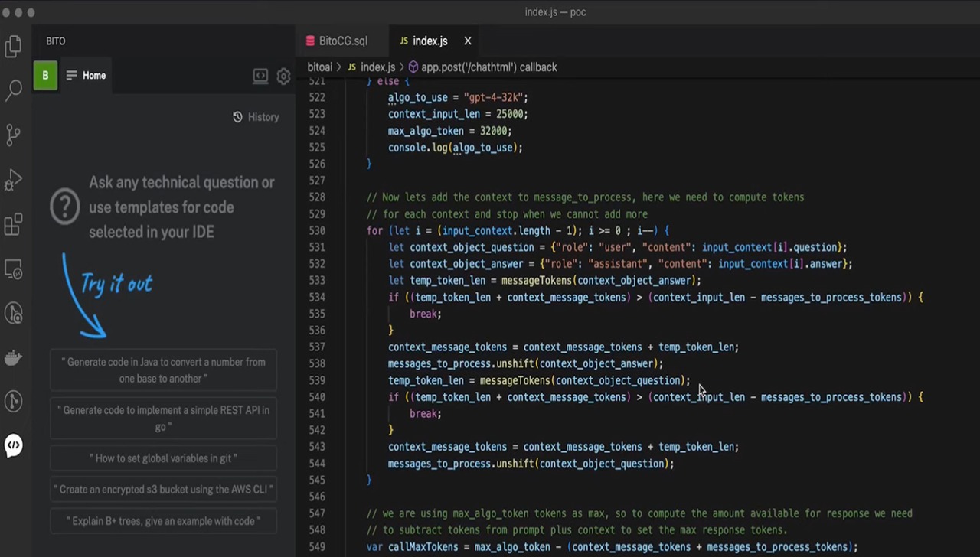This screenshot has width=980, height=557.
Task: Open the bitoai breadcrumb folder
Action: point(319,67)
